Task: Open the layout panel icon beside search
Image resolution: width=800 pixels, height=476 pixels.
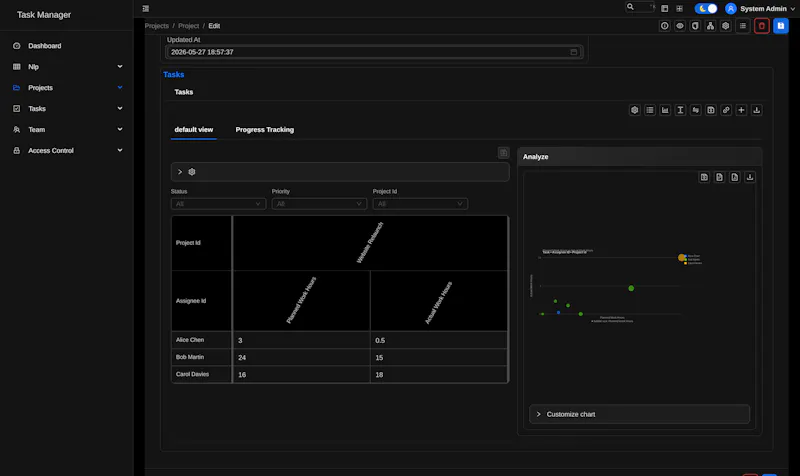Action: point(664,8)
